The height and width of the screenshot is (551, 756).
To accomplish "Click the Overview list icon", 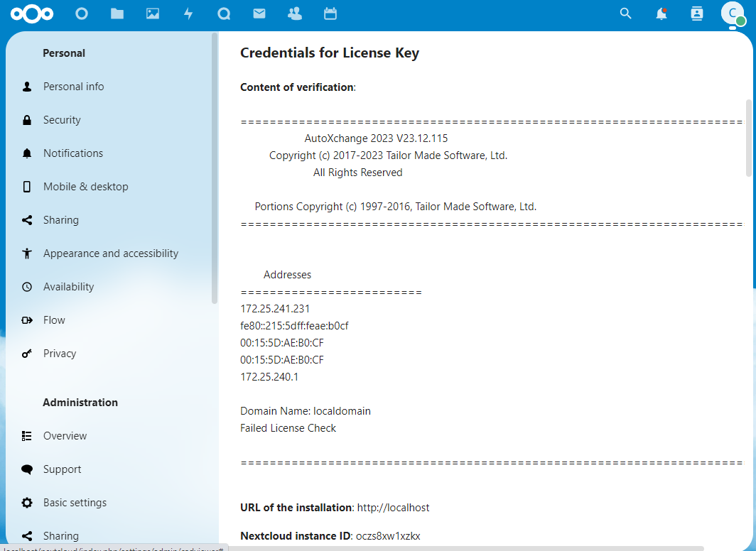I will (27, 436).
